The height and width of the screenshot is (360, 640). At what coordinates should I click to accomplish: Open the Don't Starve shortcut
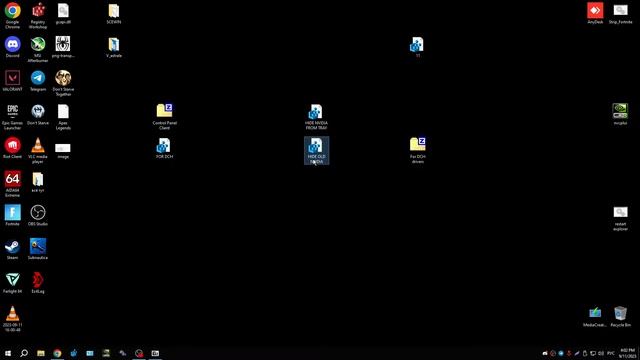38,114
